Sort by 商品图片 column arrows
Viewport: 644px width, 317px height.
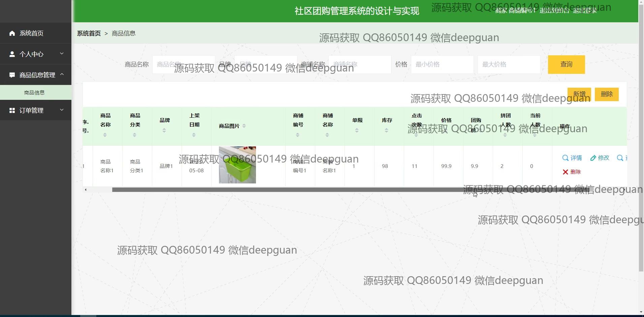tap(244, 126)
